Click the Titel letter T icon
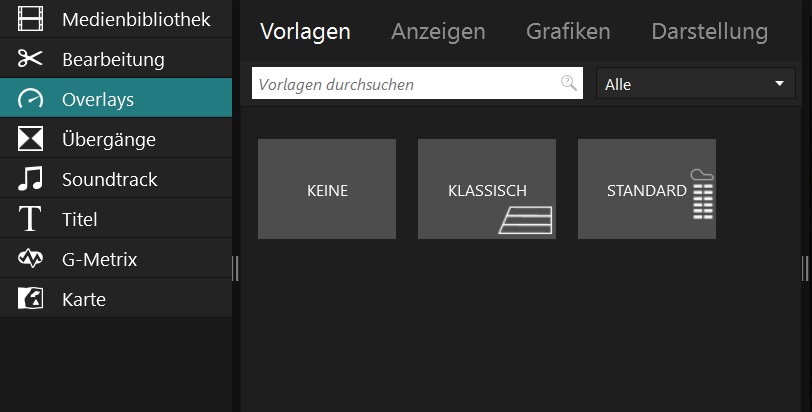 coord(30,218)
